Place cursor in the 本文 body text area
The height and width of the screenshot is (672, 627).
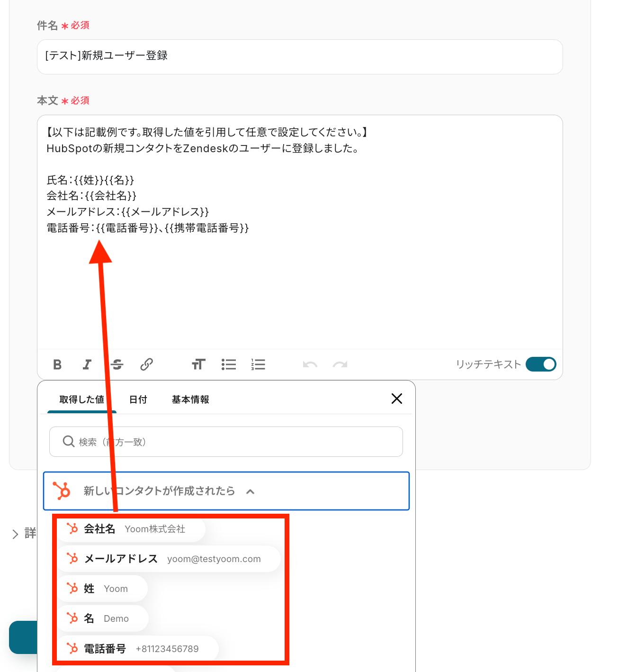click(300, 232)
